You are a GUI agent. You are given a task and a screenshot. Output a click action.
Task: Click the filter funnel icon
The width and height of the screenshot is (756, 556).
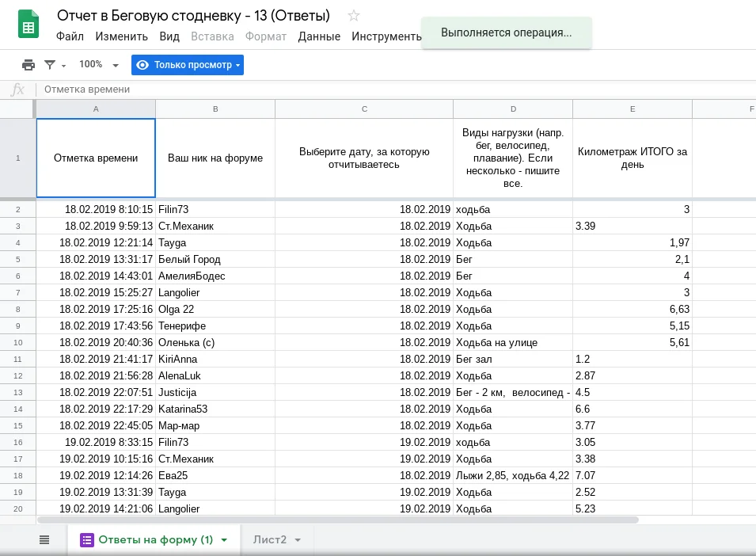51,65
